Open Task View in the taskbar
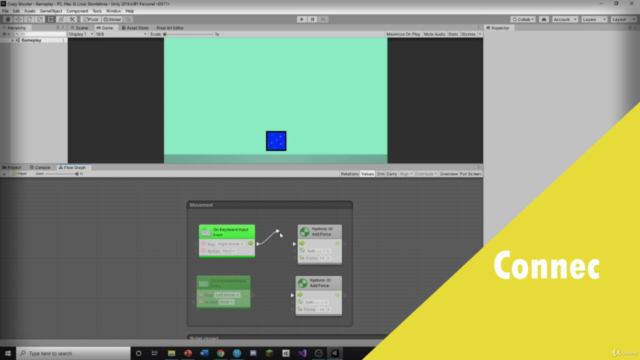640x360 pixels. (154, 353)
